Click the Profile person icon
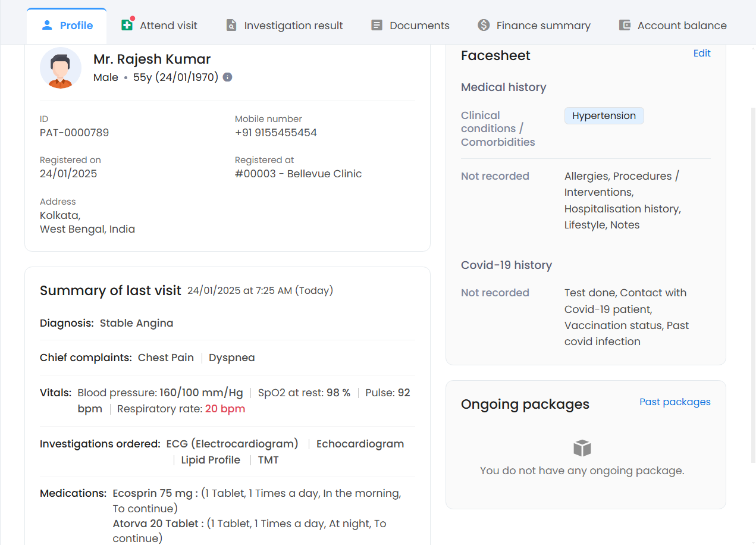Viewport: 756px width, 545px height. pos(47,25)
